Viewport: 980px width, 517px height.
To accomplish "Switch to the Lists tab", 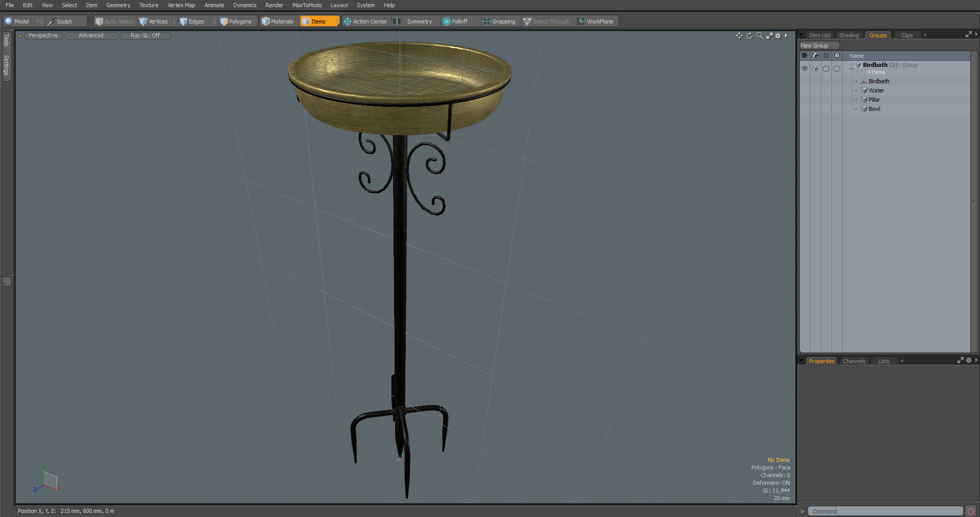I will coord(884,361).
